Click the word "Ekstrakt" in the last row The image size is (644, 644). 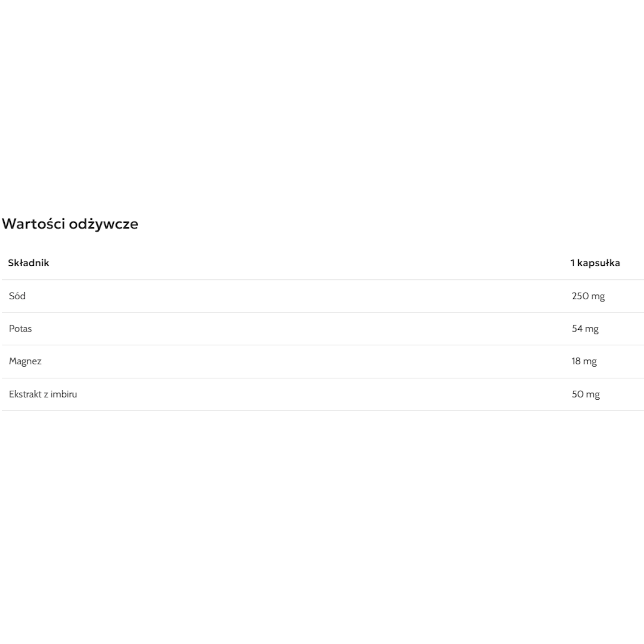[x=25, y=394]
